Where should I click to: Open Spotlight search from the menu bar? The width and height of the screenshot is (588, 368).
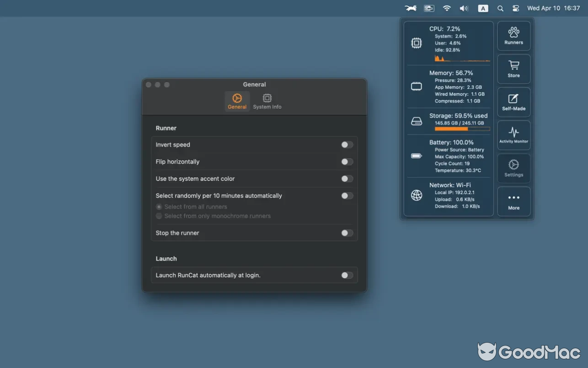coord(500,8)
